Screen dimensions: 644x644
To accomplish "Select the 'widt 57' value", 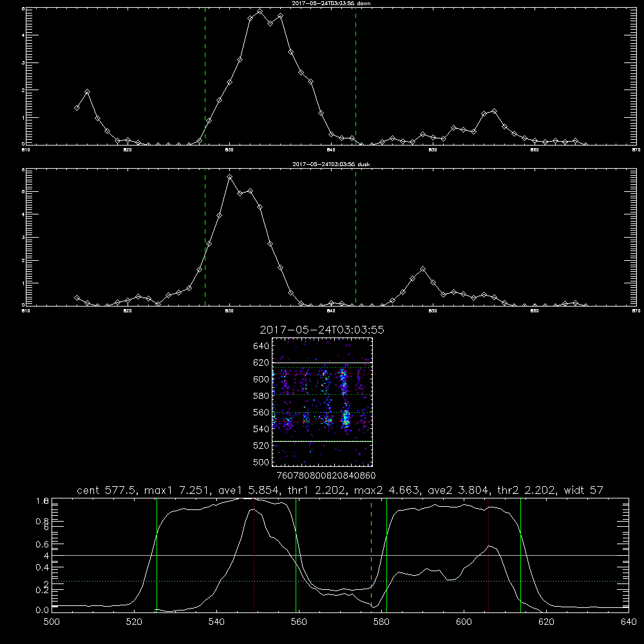I will point(583,490).
